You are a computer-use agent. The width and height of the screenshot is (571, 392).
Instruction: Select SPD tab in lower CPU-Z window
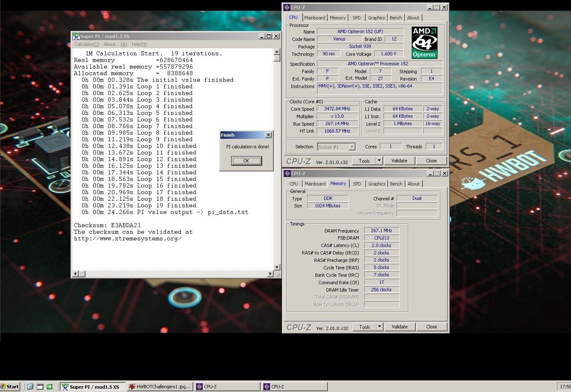click(357, 184)
